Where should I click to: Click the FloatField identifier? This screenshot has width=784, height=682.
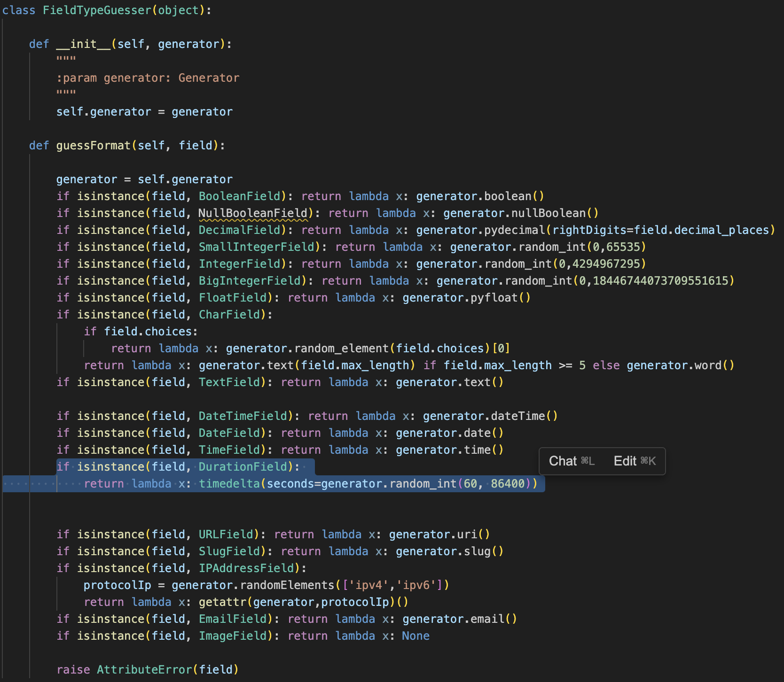coord(233,298)
